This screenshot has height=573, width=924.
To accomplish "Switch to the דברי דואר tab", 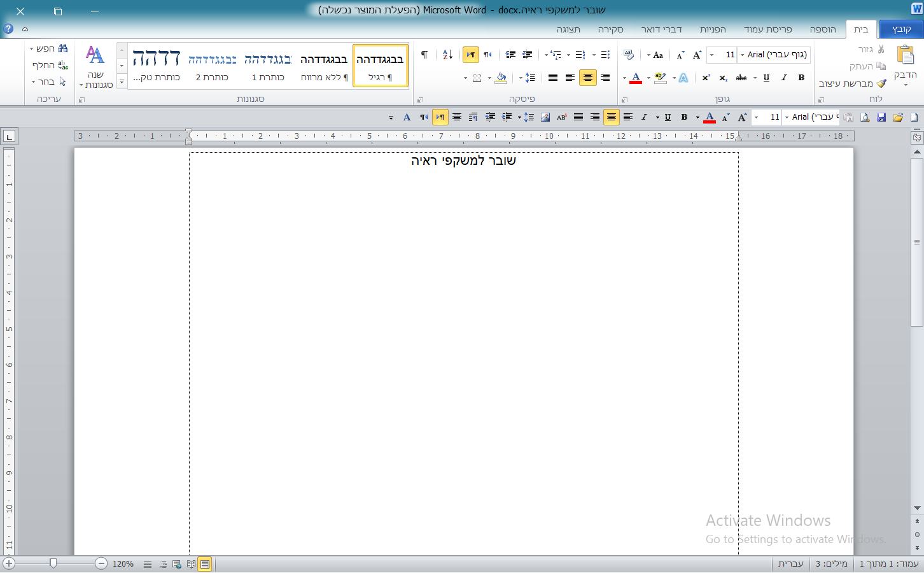I will (661, 29).
